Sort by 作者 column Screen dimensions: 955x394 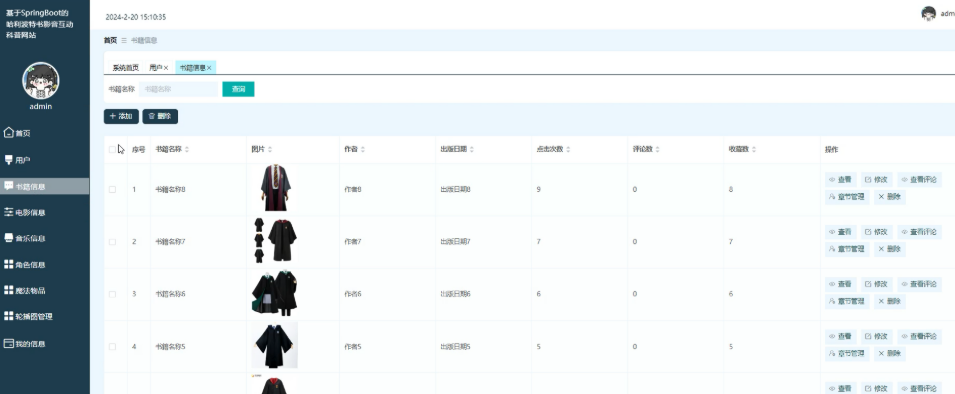point(363,149)
